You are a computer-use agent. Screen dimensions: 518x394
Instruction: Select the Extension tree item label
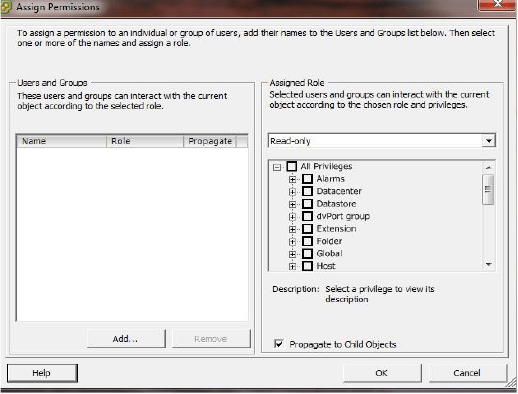336,229
